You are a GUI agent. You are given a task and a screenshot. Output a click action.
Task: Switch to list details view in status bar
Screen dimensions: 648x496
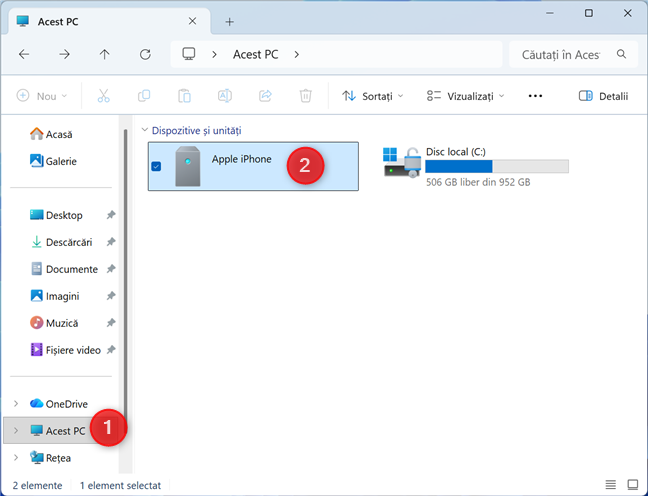(610, 484)
